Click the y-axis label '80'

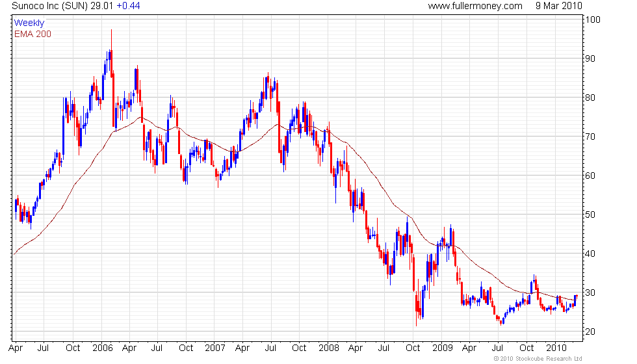(x=590, y=97)
